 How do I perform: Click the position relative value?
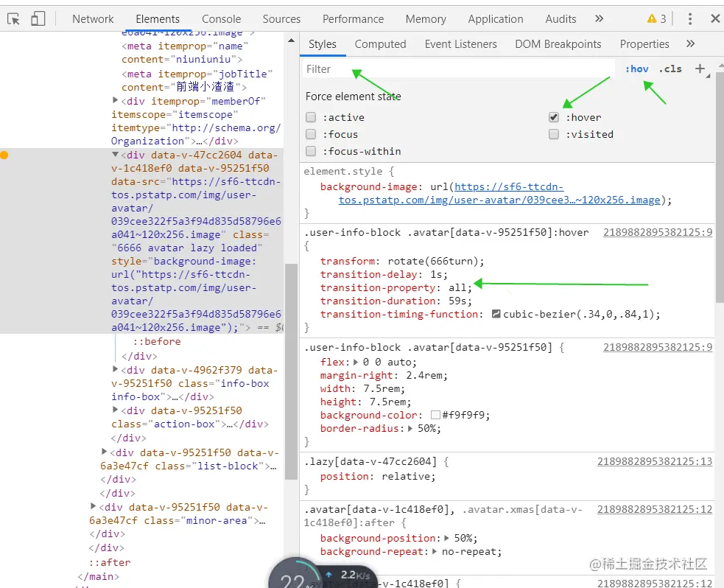[405, 477]
